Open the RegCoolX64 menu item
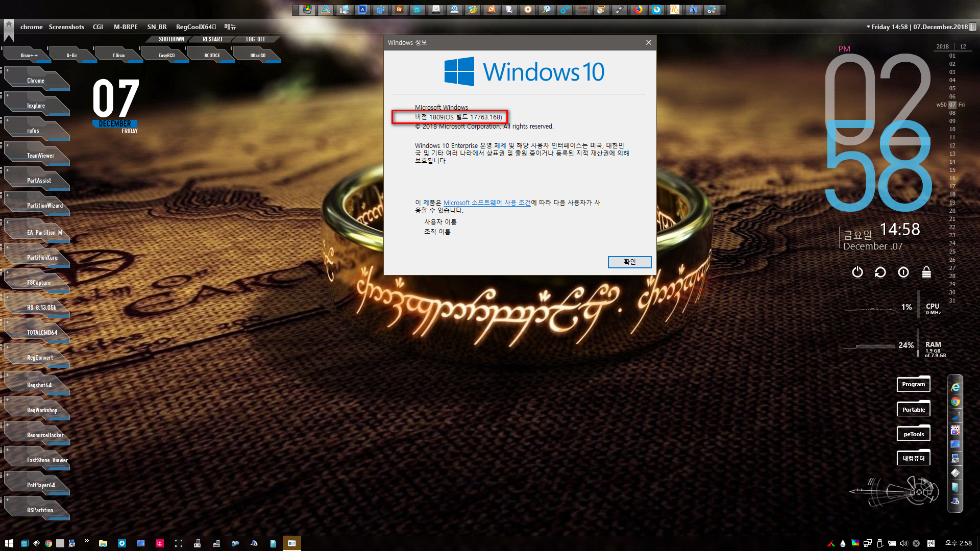This screenshot has height=551, width=980. 196,27
